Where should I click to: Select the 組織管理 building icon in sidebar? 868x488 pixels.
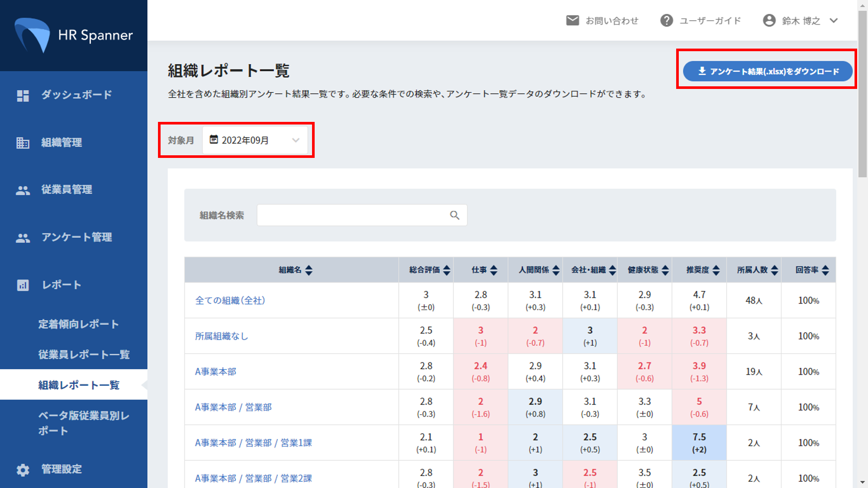click(x=23, y=142)
